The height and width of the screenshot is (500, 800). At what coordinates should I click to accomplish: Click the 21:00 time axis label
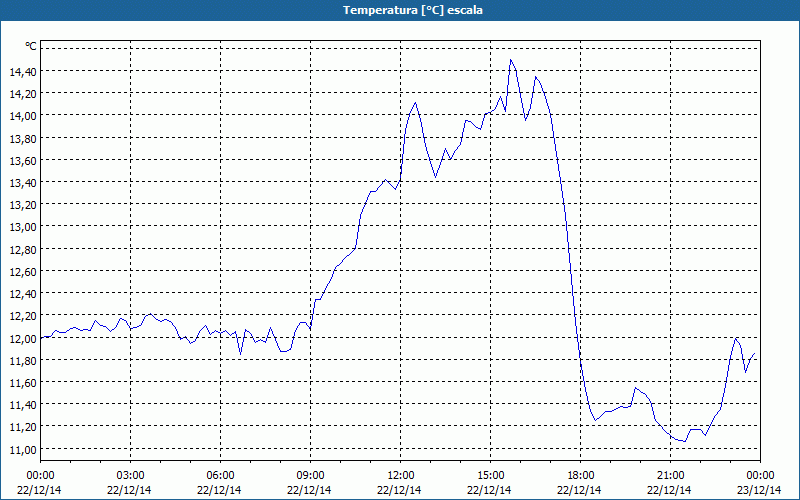click(x=670, y=476)
